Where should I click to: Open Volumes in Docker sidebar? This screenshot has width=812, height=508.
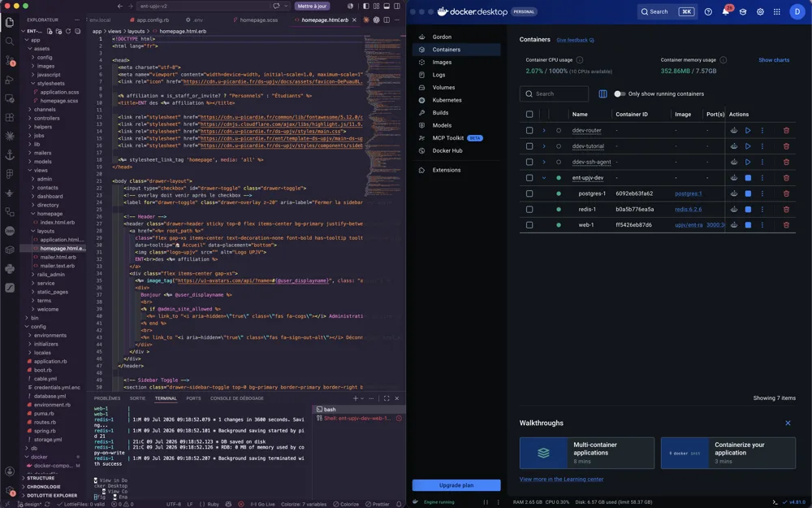pyautogui.click(x=456, y=88)
